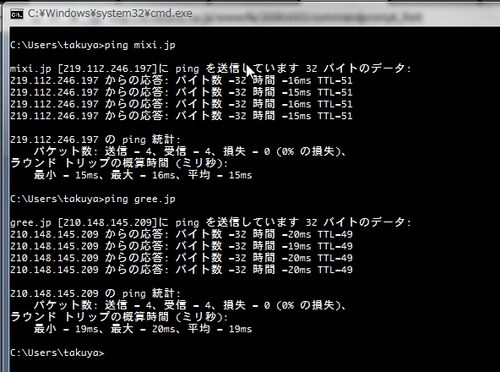The image size is (500, 372).
Task: Click the 'ping gree.jp' command line
Action: coord(93,199)
